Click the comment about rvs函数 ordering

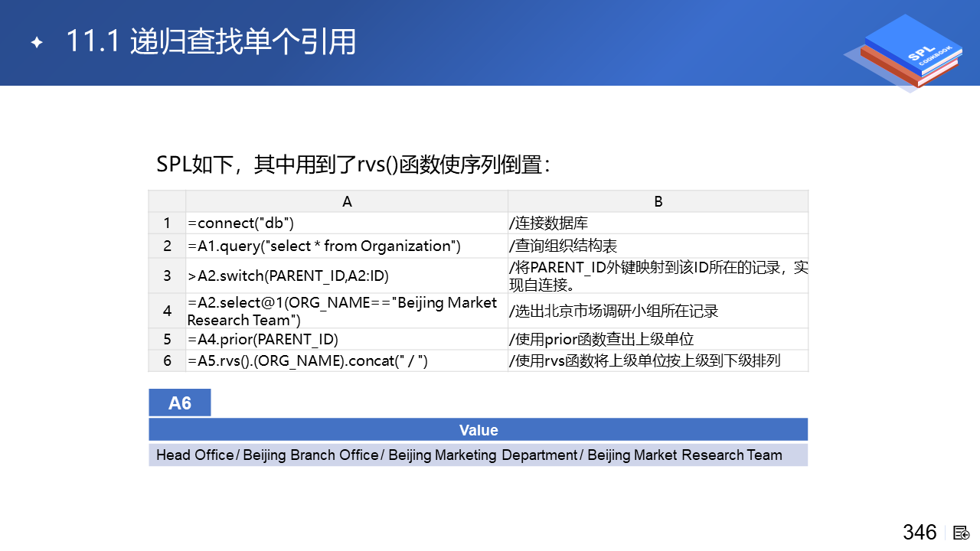coord(658,360)
